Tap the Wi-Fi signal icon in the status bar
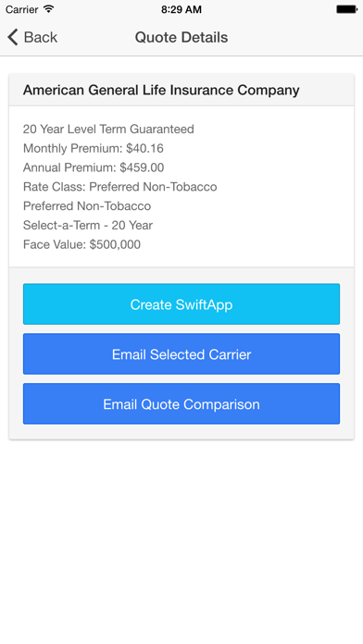363x644 pixels. (49, 9)
